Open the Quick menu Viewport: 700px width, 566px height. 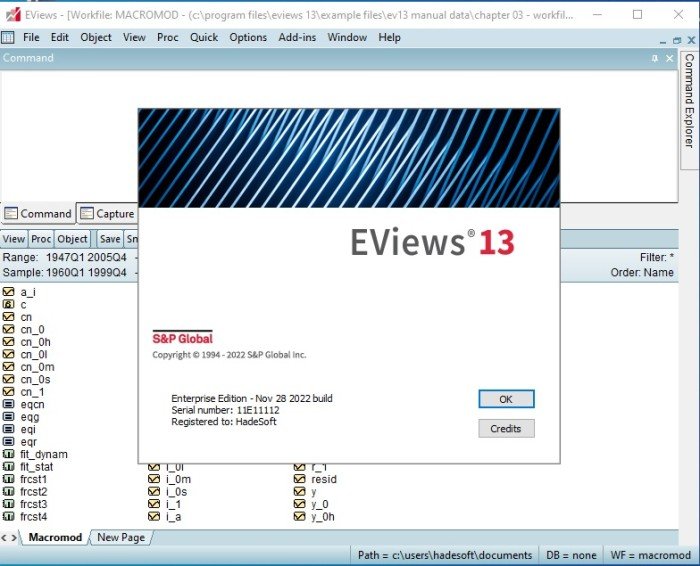tap(204, 37)
